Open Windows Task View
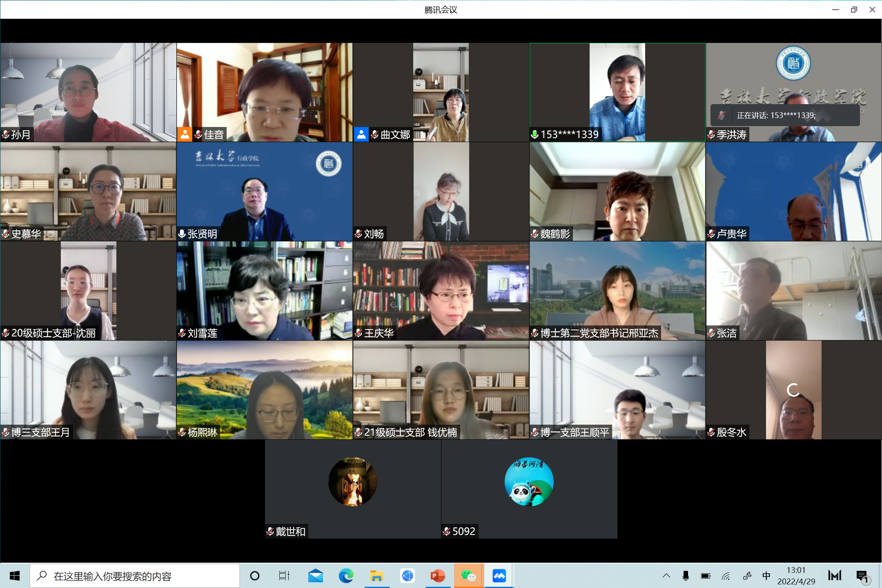 pos(284,576)
